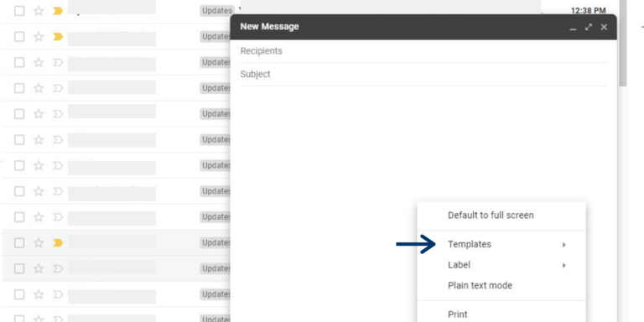Star the last fully visible email row
This screenshot has width=644, height=322.
[39, 294]
